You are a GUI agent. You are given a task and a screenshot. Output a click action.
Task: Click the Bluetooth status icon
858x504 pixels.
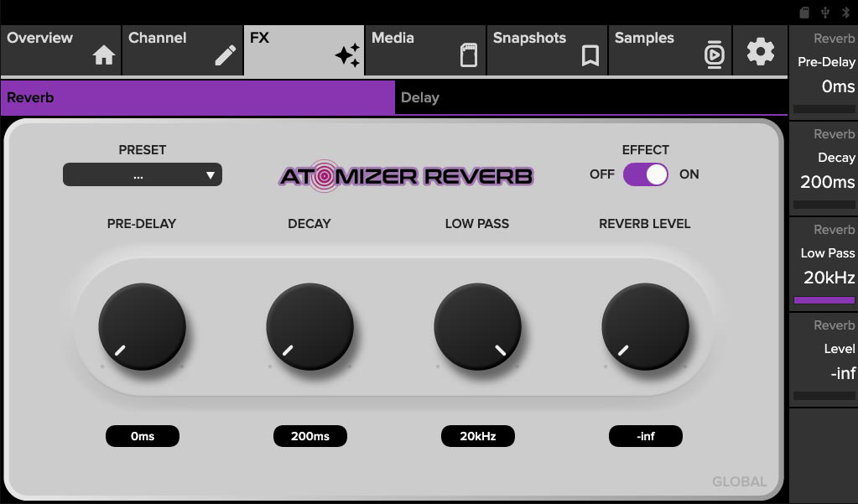tap(845, 12)
